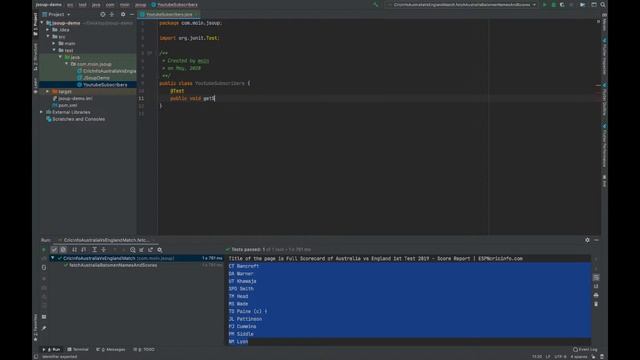
Task: Click Export Test Results icon
Action: click(151, 250)
